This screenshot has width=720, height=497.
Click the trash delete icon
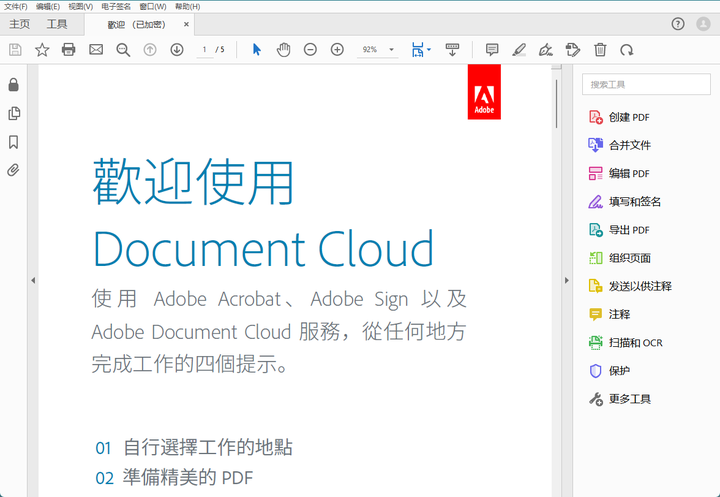click(600, 50)
